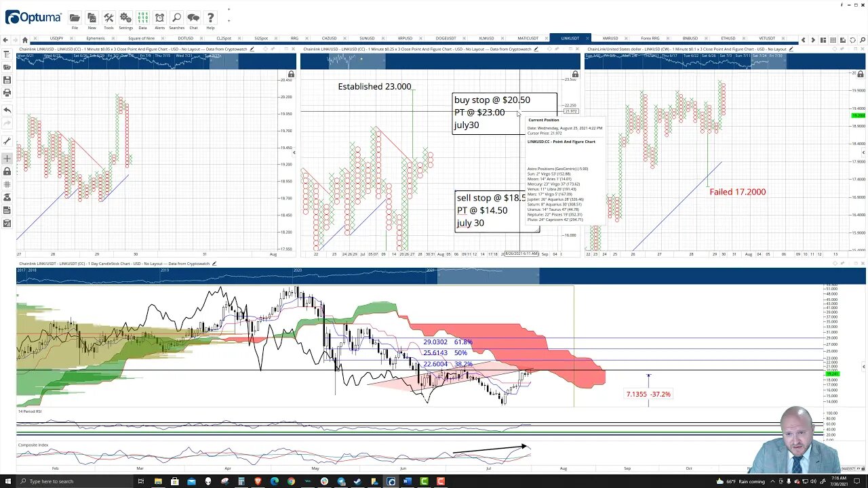This screenshot has height=488, width=868.
Task: Switch to the DOTUSD tab
Action: pyautogui.click(x=185, y=39)
